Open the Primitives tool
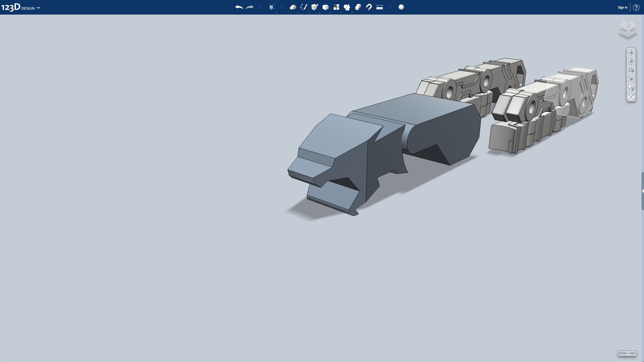The image size is (644, 362). click(x=293, y=7)
